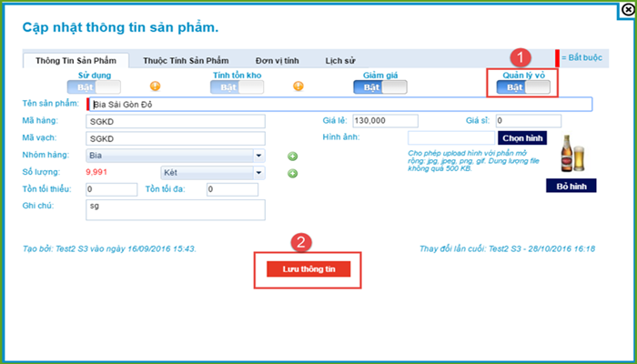637x364 pixels.
Task: Click the Chọn hình button
Action: (522, 138)
